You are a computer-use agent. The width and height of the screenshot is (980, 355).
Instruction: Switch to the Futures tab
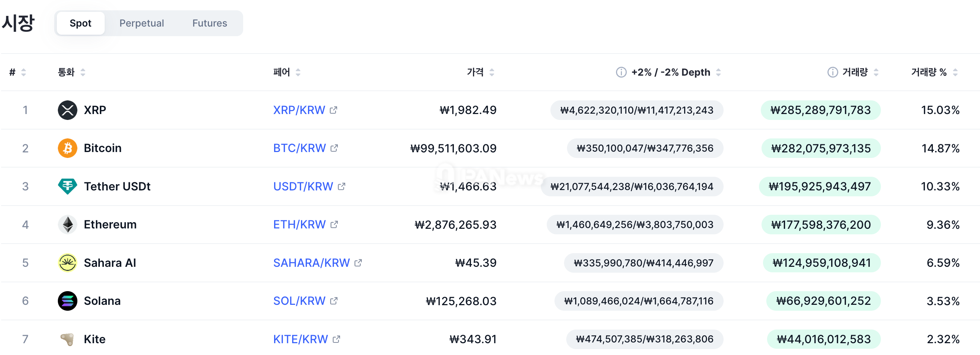(210, 23)
